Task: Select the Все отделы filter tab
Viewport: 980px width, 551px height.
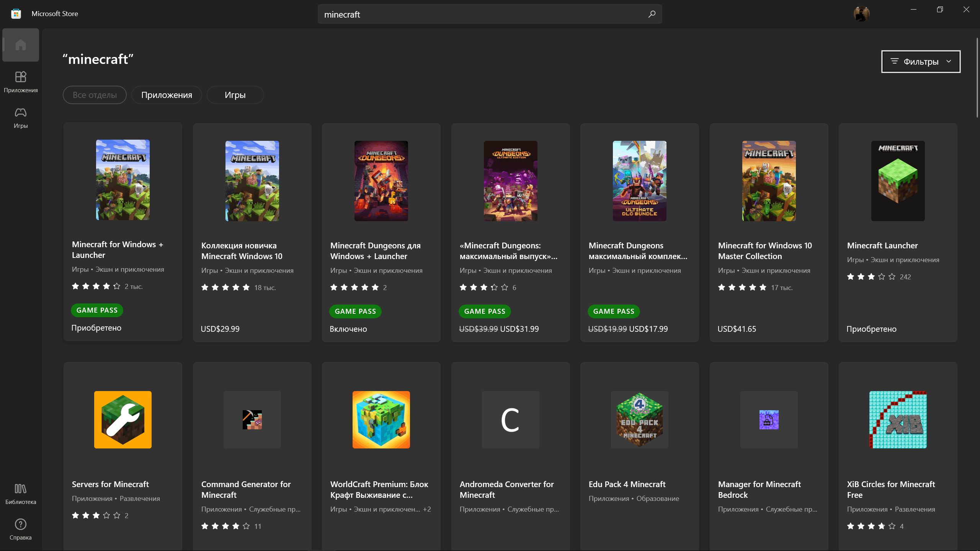Action: pos(95,95)
